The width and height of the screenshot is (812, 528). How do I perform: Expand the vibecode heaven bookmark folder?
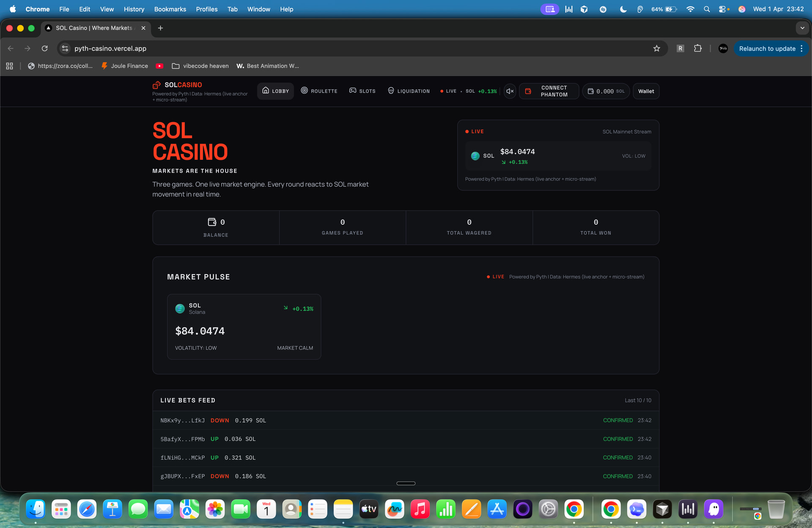tap(200, 66)
